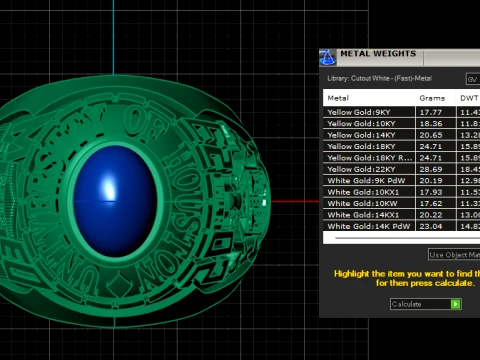Click the METAL WEIGHTS panel title

(378, 54)
